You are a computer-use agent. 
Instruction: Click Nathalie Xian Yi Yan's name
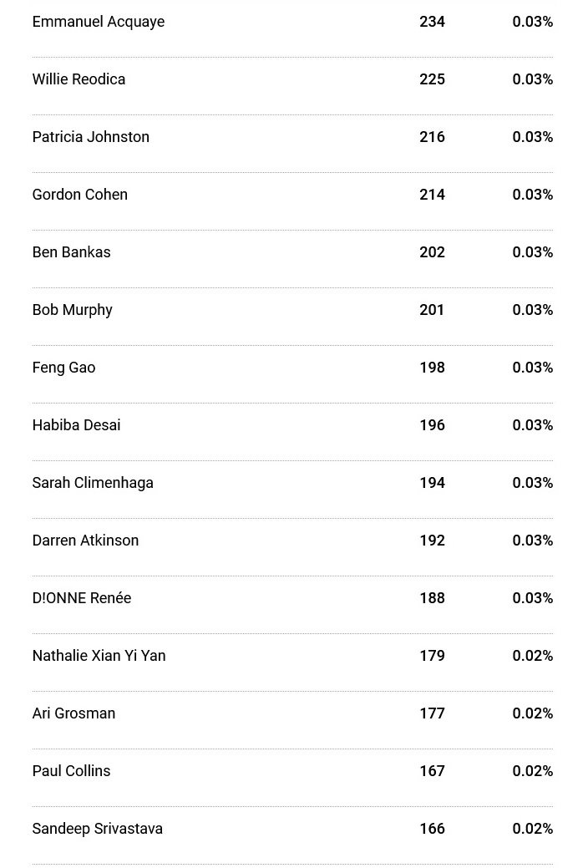(x=99, y=656)
